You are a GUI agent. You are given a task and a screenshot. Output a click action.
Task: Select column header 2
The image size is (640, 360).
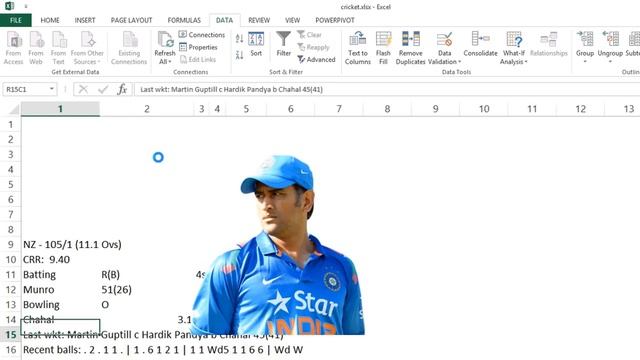tap(147, 109)
